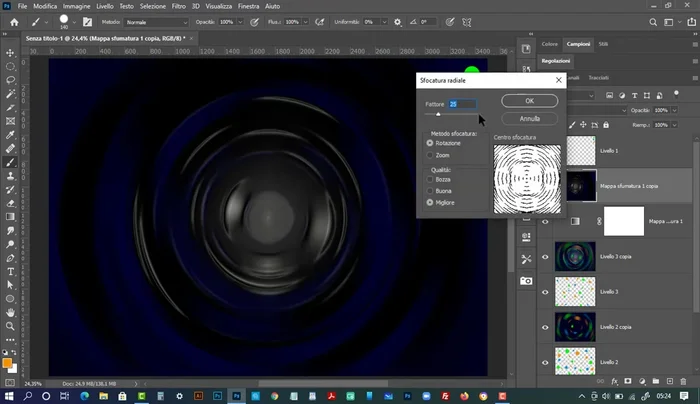
Task: Switch to the Colore panel tab
Action: [x=550, y=44]
